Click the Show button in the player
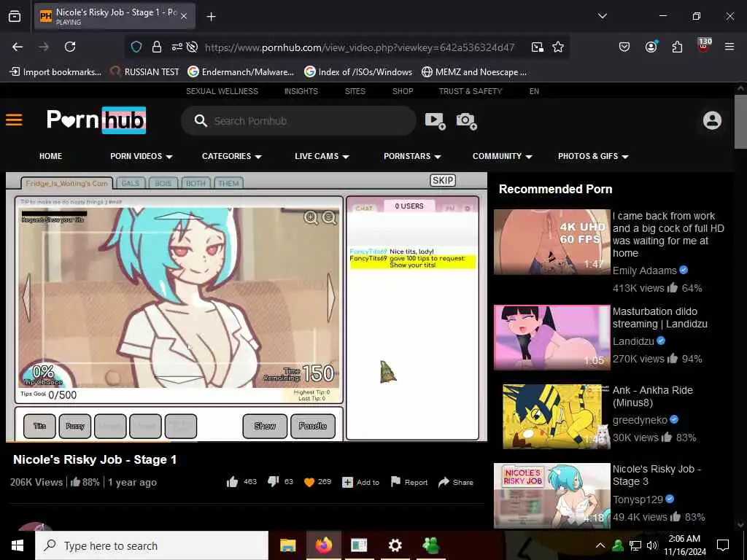The height and width of the screenshot is (560, 747). (265, 426)
